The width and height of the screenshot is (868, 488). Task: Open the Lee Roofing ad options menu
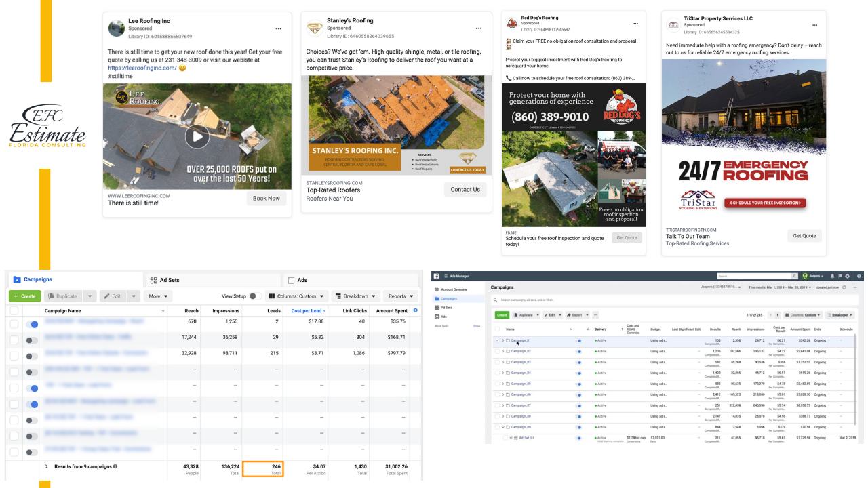coord(278,28)
